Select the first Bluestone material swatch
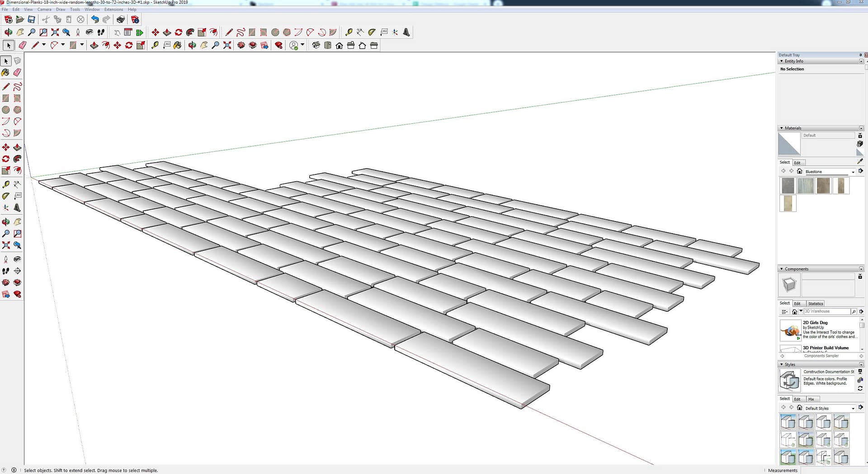This screenshot has height=474, width=868. 788,186
